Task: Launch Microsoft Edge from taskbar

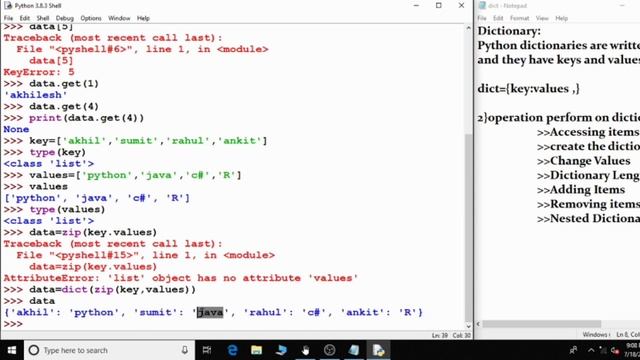Action: point(232,350)
